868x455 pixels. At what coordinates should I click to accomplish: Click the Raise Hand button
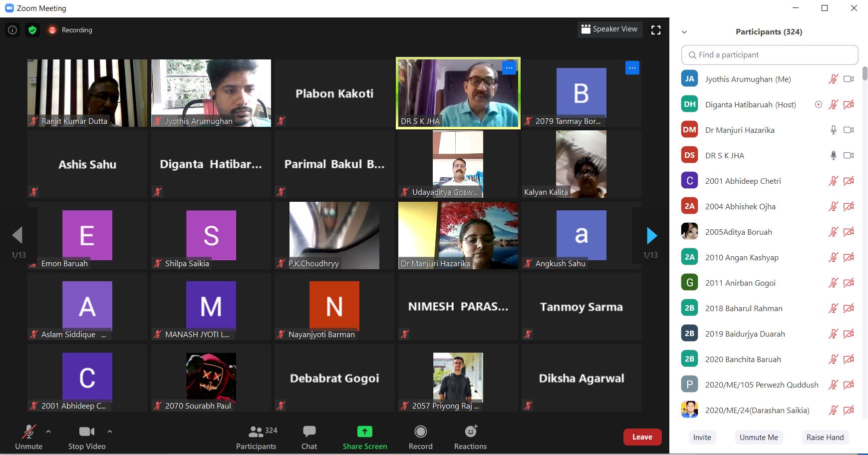[x=825, y=437]
